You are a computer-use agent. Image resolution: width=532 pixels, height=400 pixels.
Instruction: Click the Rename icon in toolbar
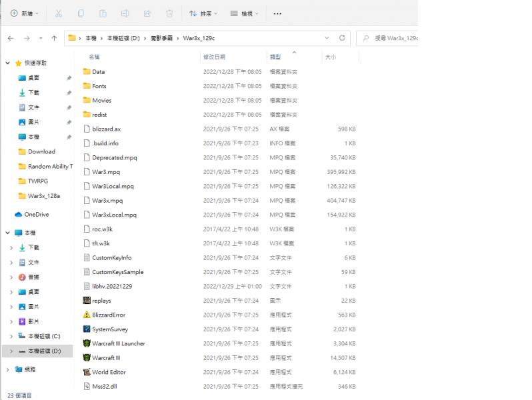click(x=125, y=13)
